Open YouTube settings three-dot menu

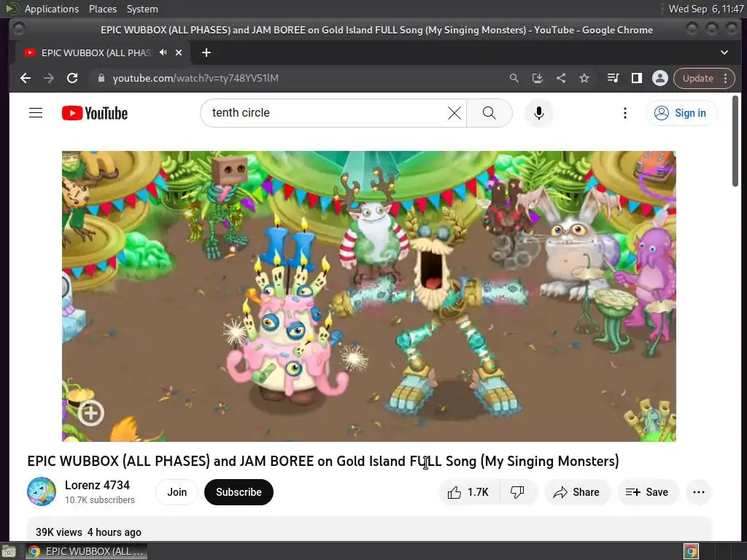point(625,113)
